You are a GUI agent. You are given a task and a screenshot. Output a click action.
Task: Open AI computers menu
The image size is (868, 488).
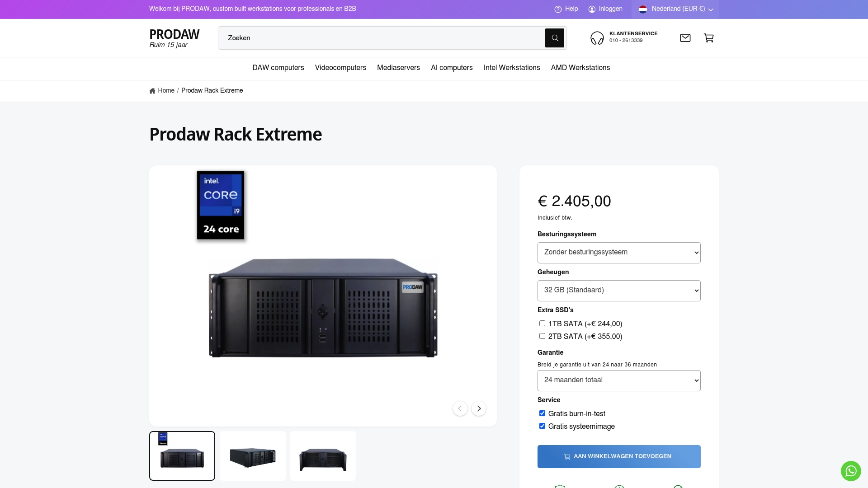[452, 68]
